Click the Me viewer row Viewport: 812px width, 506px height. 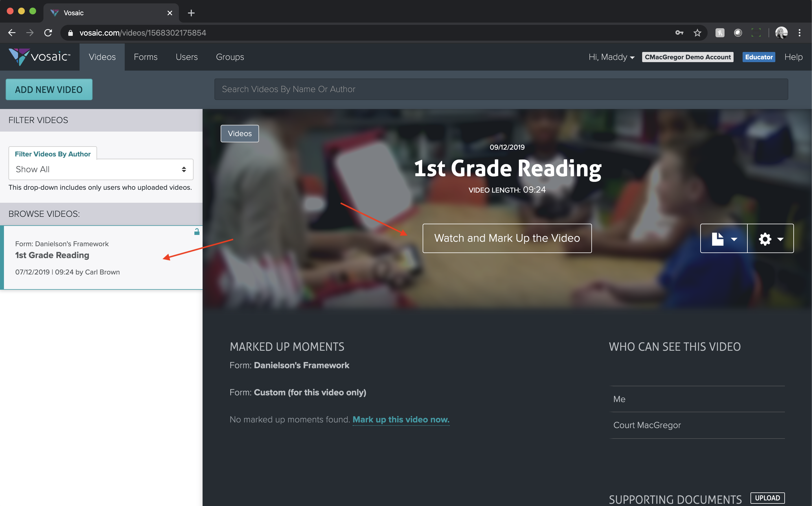click(697, 399)
